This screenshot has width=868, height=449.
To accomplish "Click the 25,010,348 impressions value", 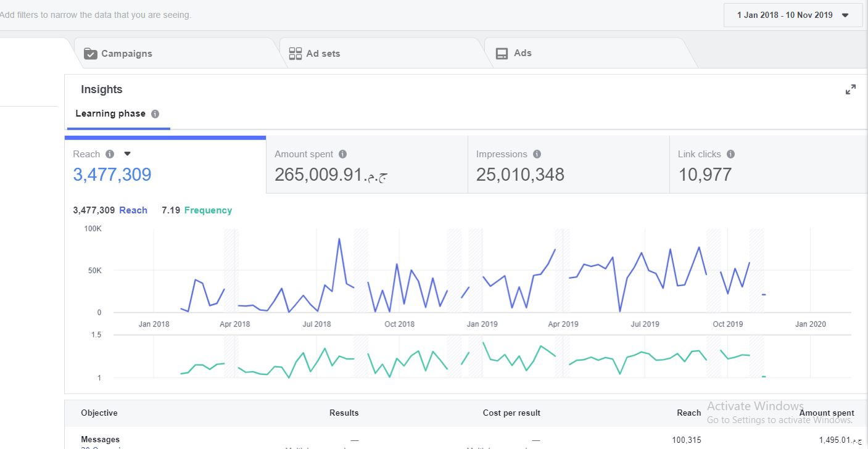I will (520, 175).
